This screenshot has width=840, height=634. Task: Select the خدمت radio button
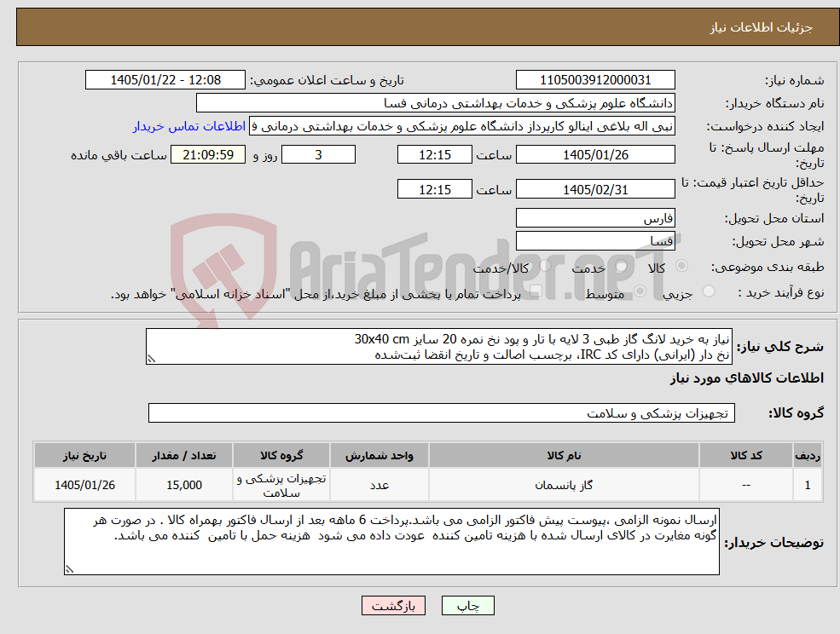click(622, 266)
